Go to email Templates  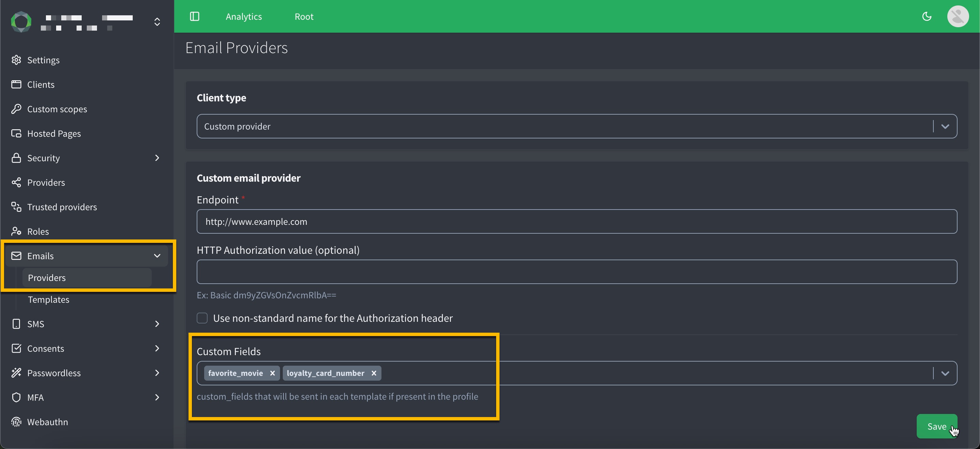[x=48, y=299]
